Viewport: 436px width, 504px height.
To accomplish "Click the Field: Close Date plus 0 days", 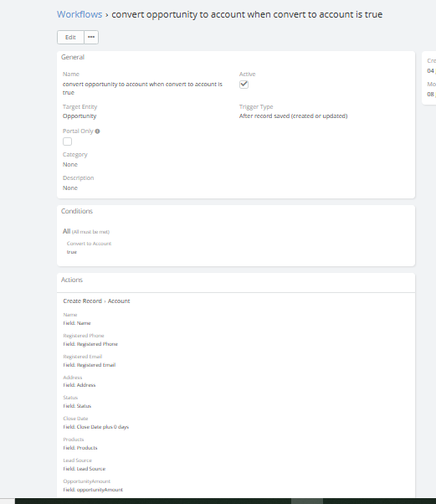I will pos(95,427).
